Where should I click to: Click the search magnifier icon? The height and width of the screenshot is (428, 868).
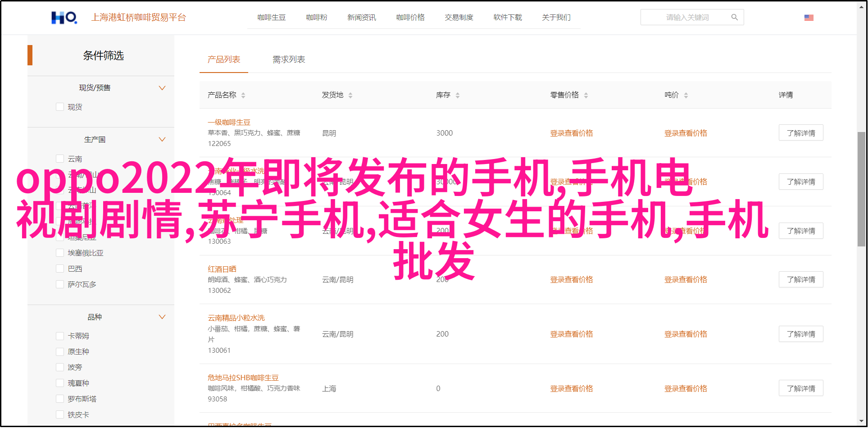coord(735,18)
